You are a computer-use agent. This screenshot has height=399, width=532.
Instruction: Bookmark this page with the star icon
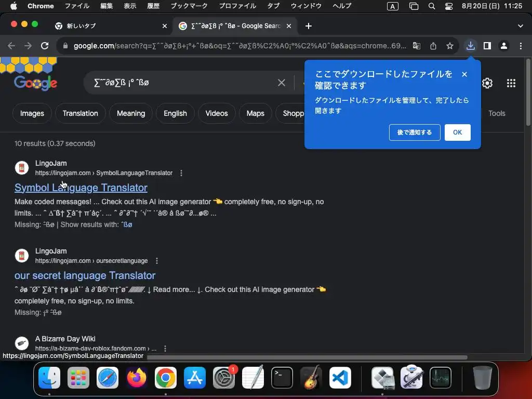(x=450, y=46)
